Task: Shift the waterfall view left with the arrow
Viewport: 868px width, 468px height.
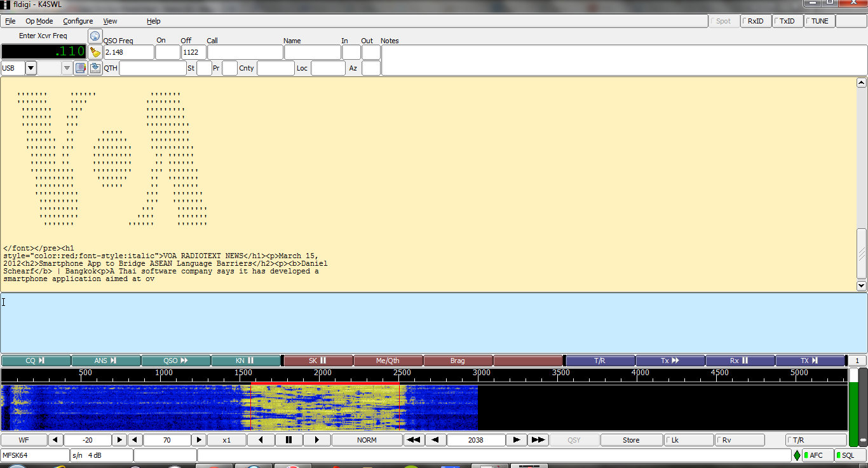Action: point(261,440)
